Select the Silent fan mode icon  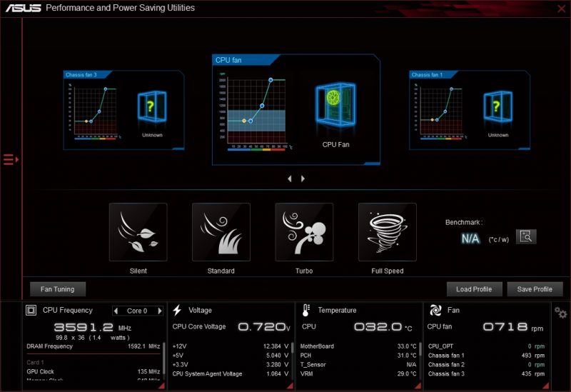click(138, 232)
